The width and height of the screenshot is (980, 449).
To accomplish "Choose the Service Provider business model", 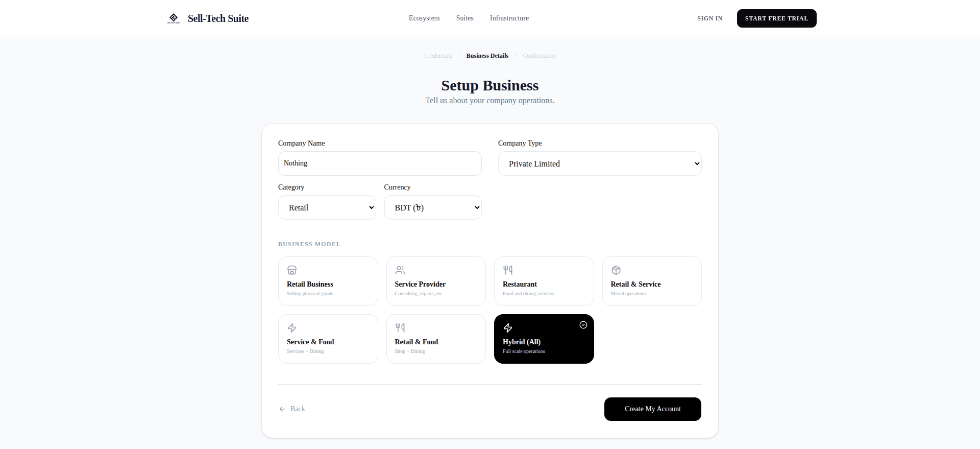I will pyautogui.click(x=436, y=281).
